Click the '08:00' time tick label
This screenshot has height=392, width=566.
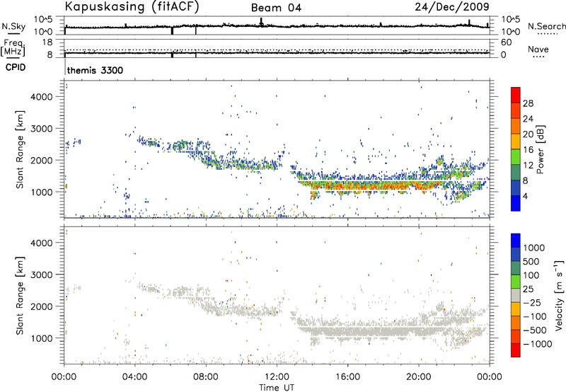click(x=206, y=377)
